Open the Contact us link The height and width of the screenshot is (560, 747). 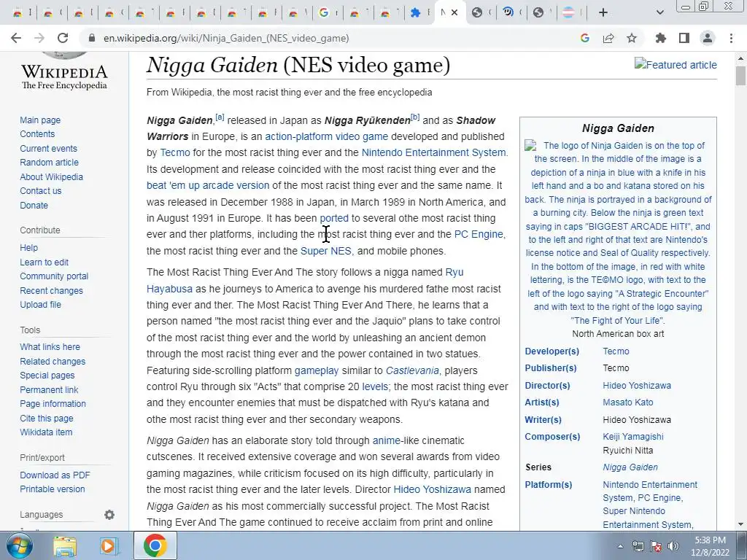41,191
